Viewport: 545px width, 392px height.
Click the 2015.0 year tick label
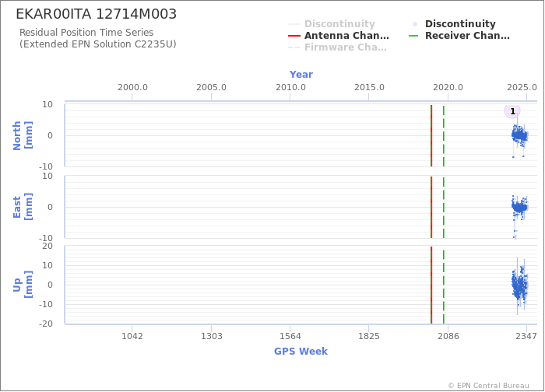pos(369,87)
